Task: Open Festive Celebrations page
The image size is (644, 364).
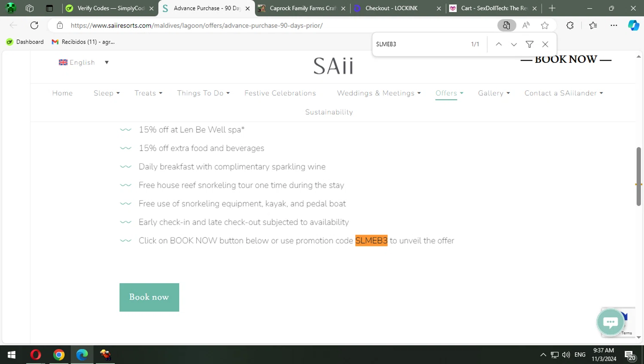Action: click(280, 93)
